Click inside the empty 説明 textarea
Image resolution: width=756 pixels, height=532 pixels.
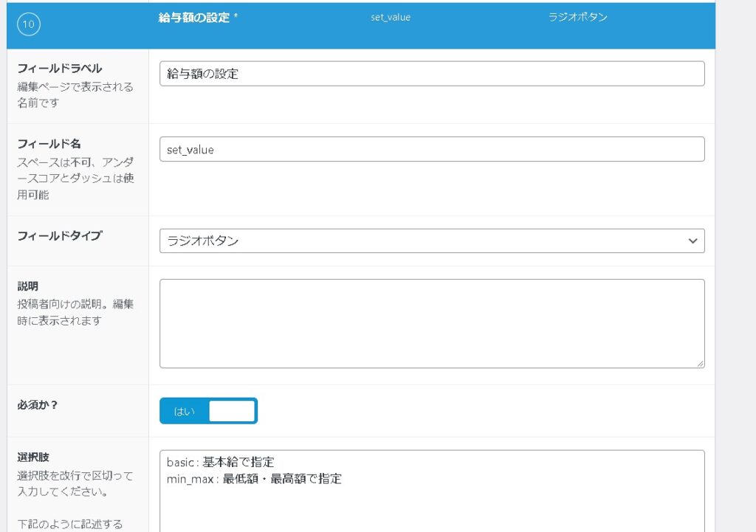pos(432,323)
